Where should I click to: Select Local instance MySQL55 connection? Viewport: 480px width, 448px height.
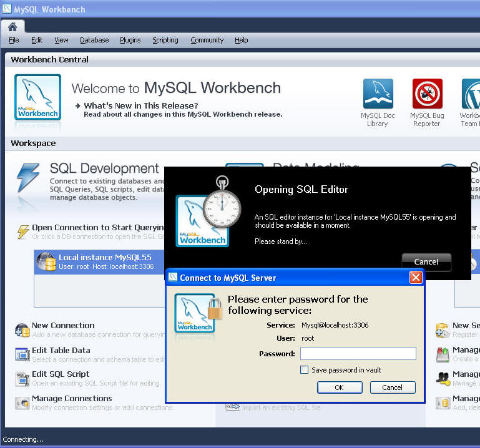pyautogui.click(x=99, y=262)
